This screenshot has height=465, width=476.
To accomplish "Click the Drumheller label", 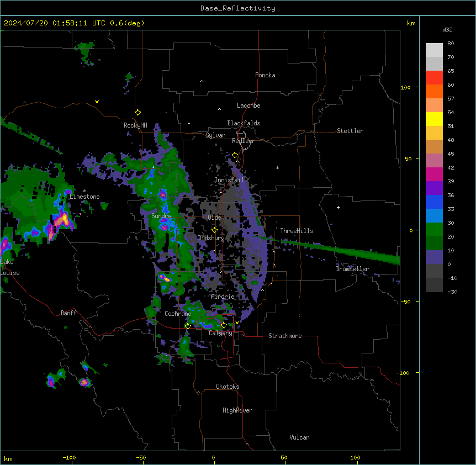I will tap(352, 269).
